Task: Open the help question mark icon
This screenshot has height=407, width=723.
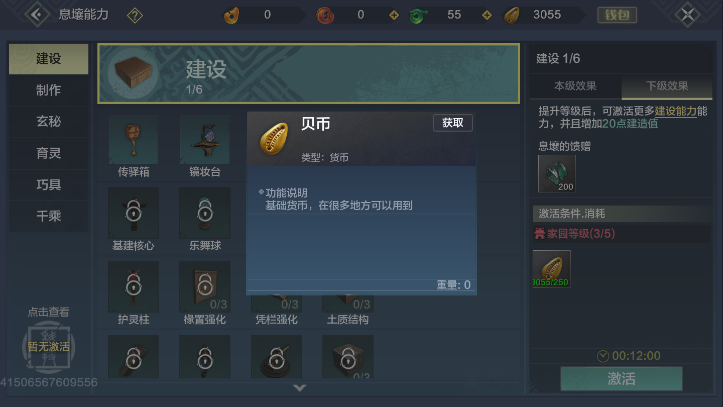Action: pyautogui.click(x=135, y=16)
